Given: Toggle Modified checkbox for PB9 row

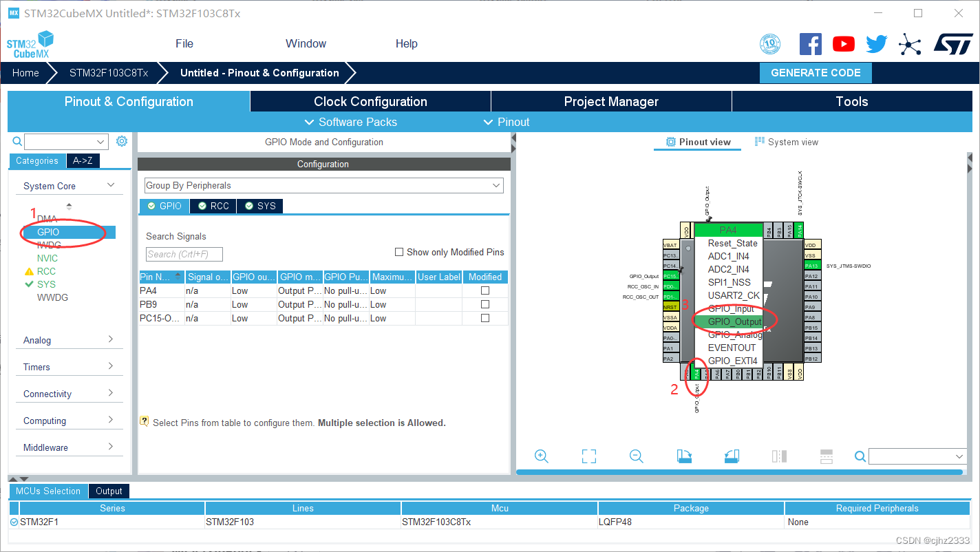Looking at the screenshot, I should tap(485, 304).
